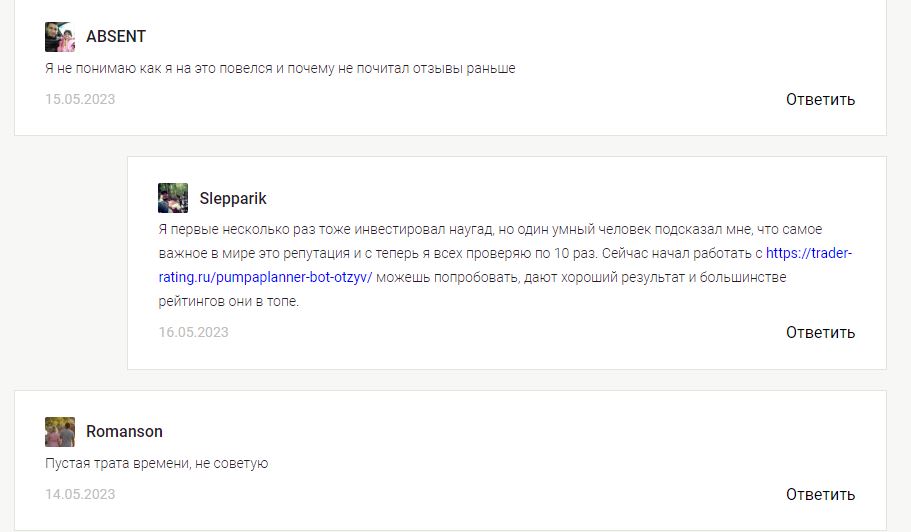Reply to Romanson's comment with Ответить
Screen dimensions: 911x532
820,494
